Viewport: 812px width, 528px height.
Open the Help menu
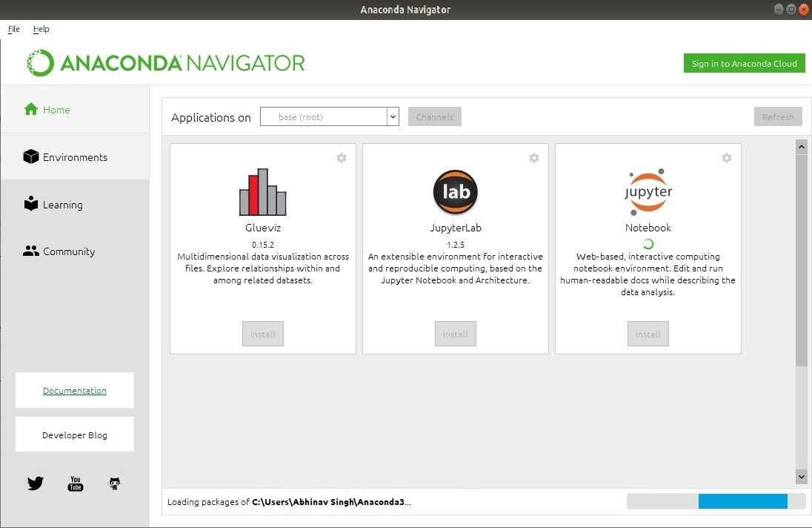point(41,29)
